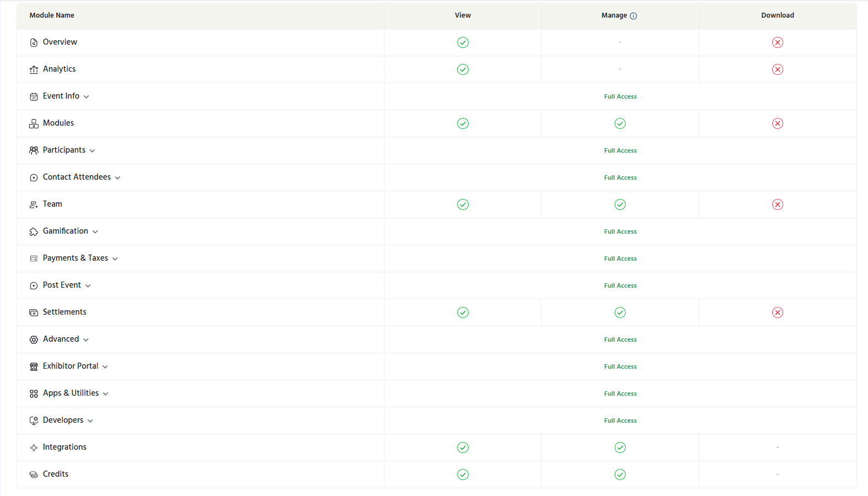Click the Payments & Taxes card icon
868x496 pixels.
(34, 258)
